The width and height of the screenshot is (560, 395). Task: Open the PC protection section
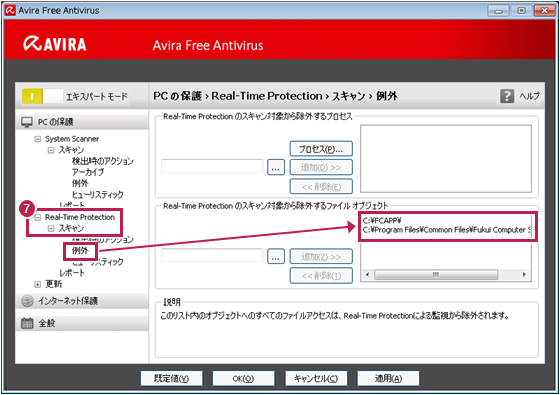pos(82,122)
